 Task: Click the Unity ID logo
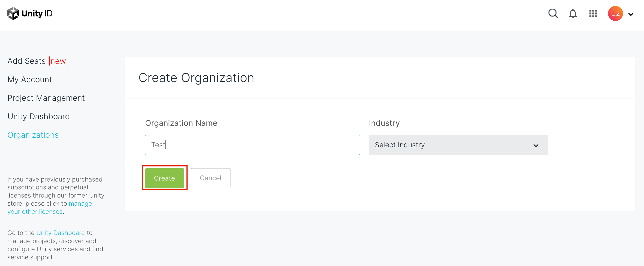30,13
